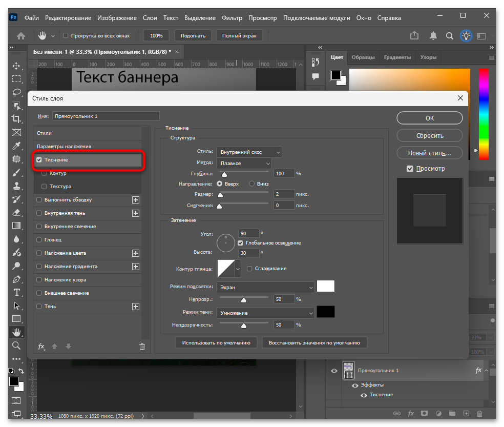
Task: Toggle Глобальное освещение checkbox
Action: click(240, 243)
